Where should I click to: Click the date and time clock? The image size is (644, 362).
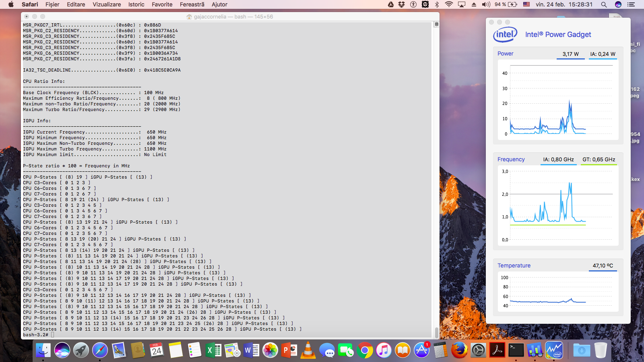pos(564,4)
